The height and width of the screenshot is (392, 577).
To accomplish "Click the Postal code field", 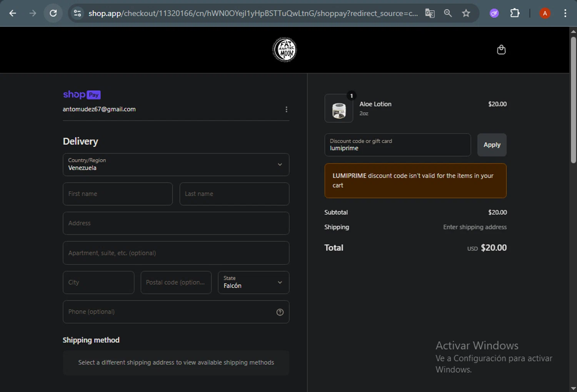I will click(176, 282).
